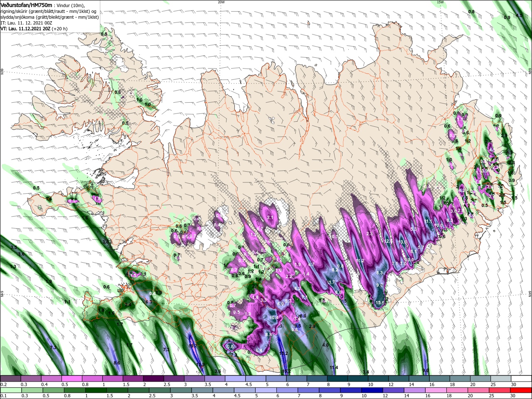Screen dimensions: 532x399
Task: Click the 4.0 value off the south coast
Action: (325, 345)
